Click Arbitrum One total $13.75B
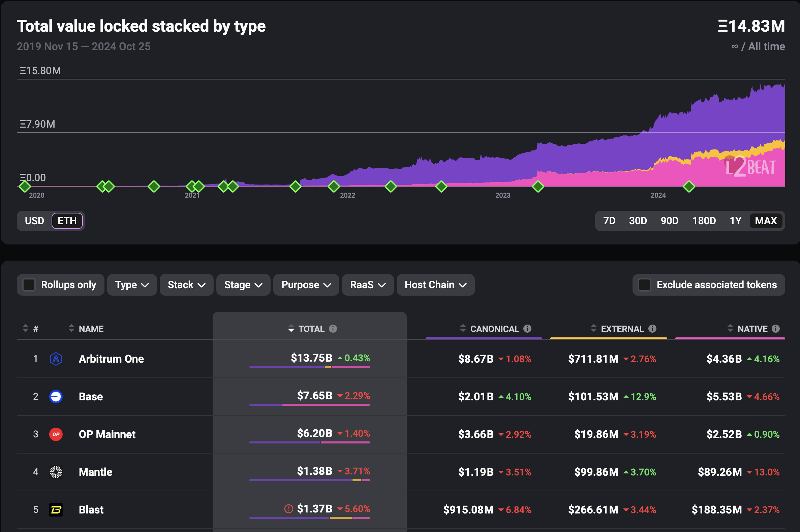 click(311, 358)
